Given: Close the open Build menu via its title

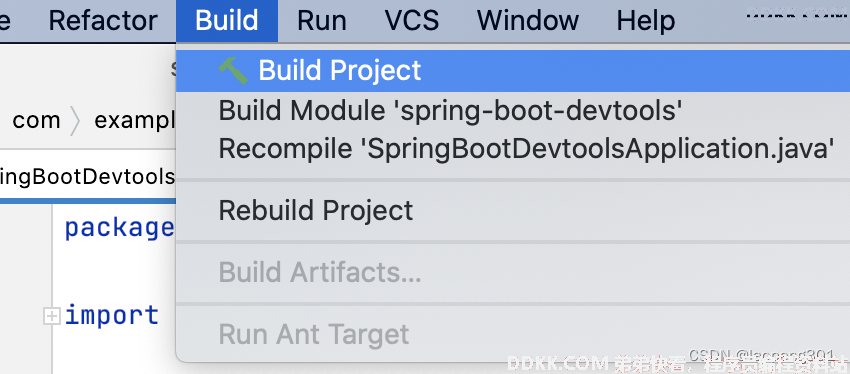Looking at the screenshot, I should [227, 21].
